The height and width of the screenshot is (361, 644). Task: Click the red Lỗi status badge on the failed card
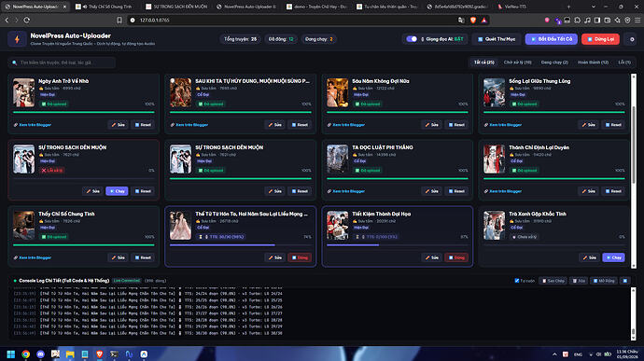pyautogui.click(x=51, y=171)
